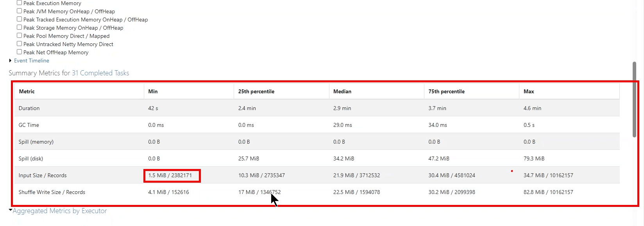Click the Max column header
The height and width of the screenshot is (226, 644).
coord(529,91)
